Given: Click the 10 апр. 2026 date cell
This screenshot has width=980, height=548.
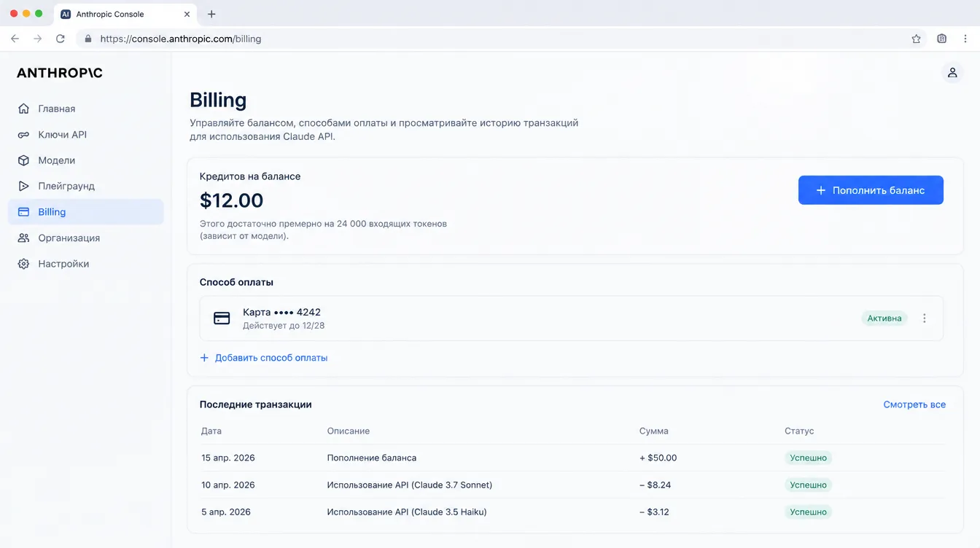Looking at the screenshot, I should tap(228, 485).
